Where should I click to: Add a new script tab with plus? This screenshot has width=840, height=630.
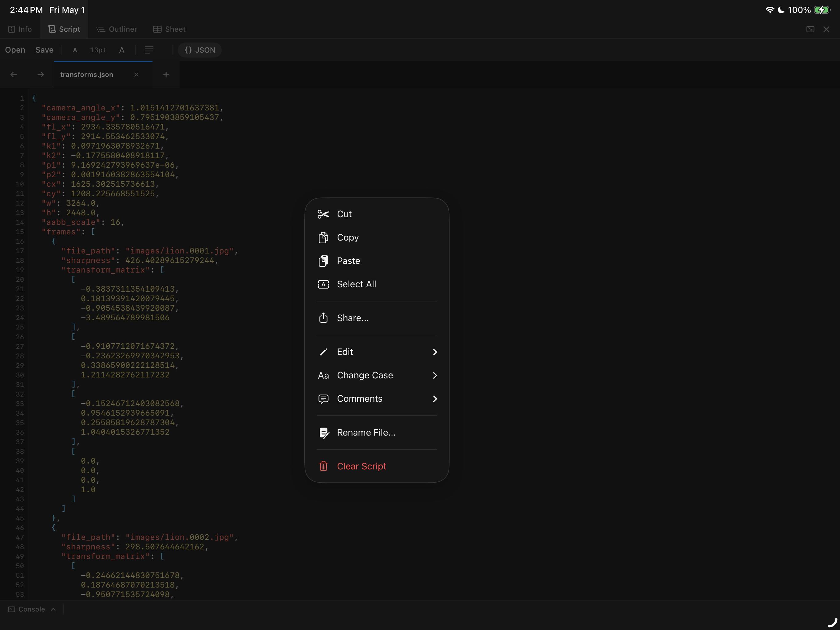pos(166,74)
